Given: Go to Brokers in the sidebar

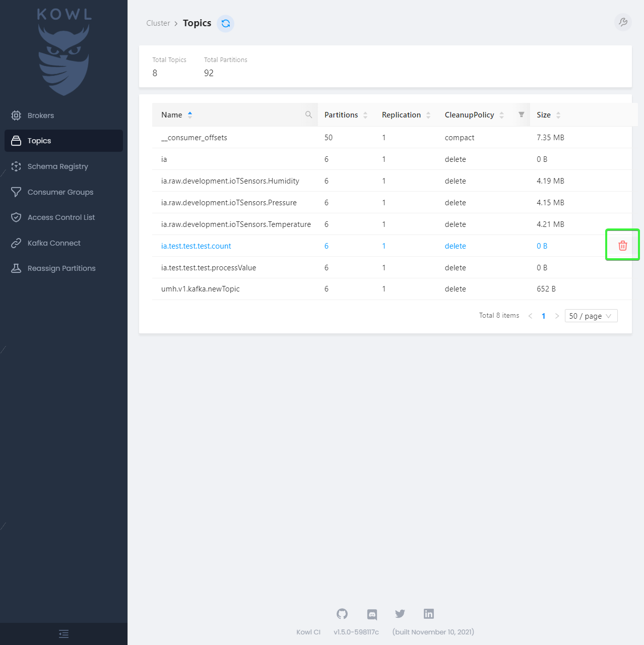Looking at the screenshot, I should [x=40, y=115].
